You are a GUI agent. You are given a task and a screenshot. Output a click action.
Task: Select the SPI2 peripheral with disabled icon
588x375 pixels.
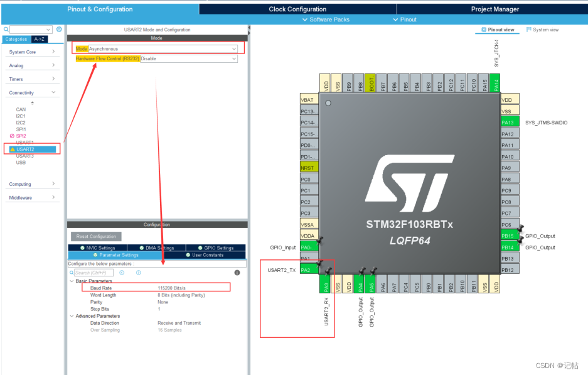pyautogui.click(x=21, y=136)
